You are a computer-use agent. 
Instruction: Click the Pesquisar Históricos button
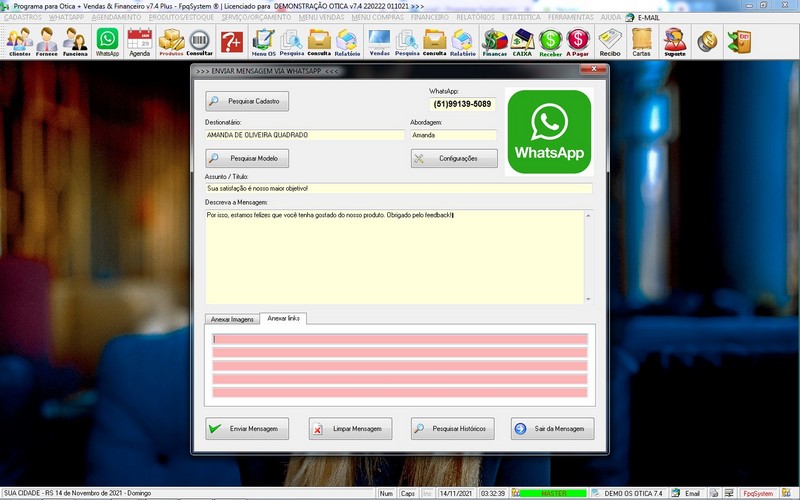point(453,429)
